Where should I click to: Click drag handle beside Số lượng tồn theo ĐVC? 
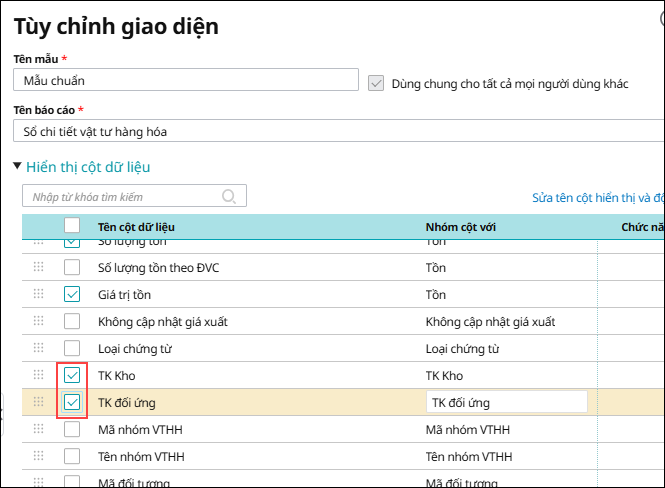click(x=39, y=267)
